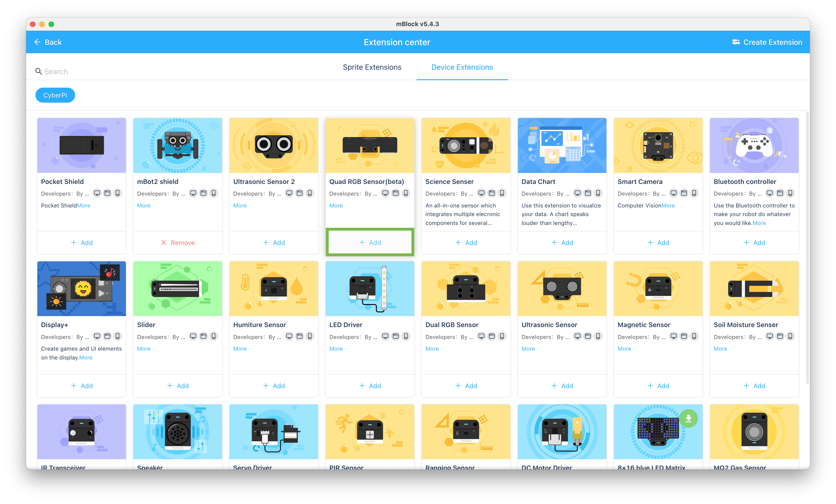Click the mobile platform icon on LED Driver
Viewport: 836px width, 504px height.
click(405, 336)
